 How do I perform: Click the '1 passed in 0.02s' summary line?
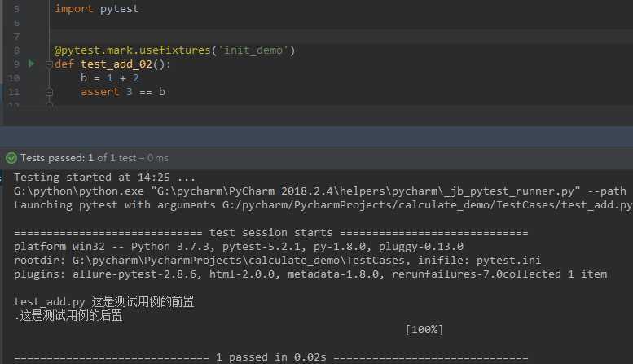click(271, 357)
